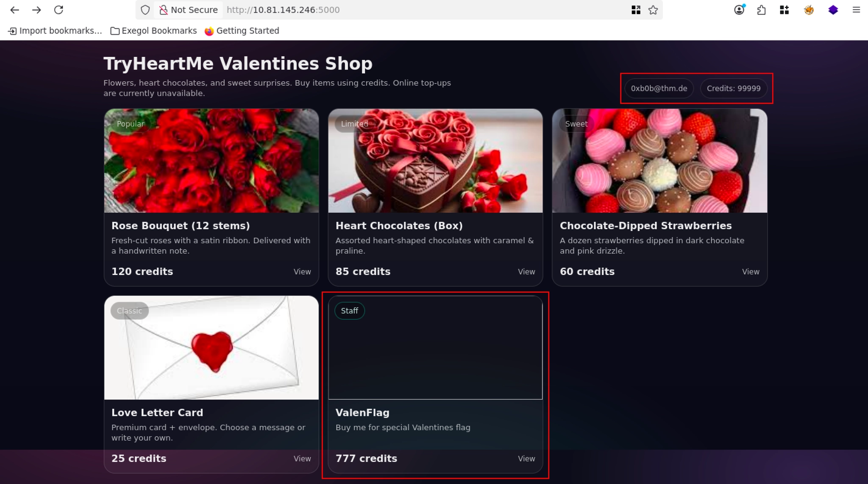Click View on ValenFlag card

click(526, 459)
